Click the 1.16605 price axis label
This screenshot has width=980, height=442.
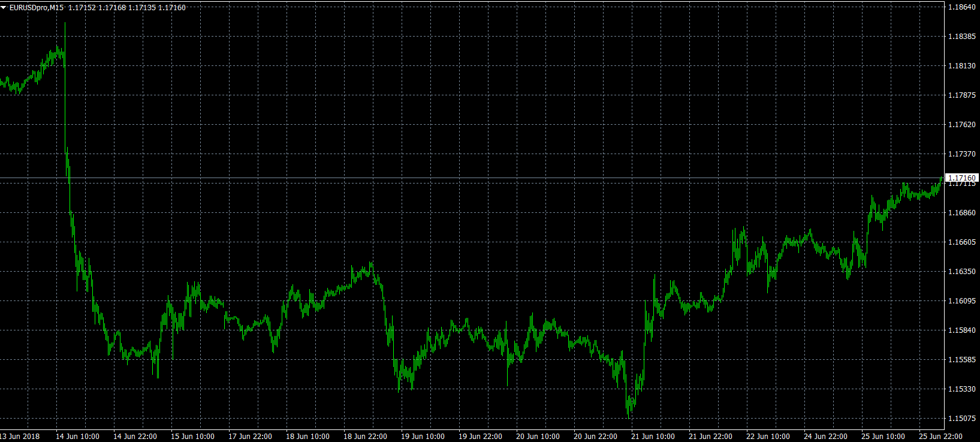click(x=961, y=242)
